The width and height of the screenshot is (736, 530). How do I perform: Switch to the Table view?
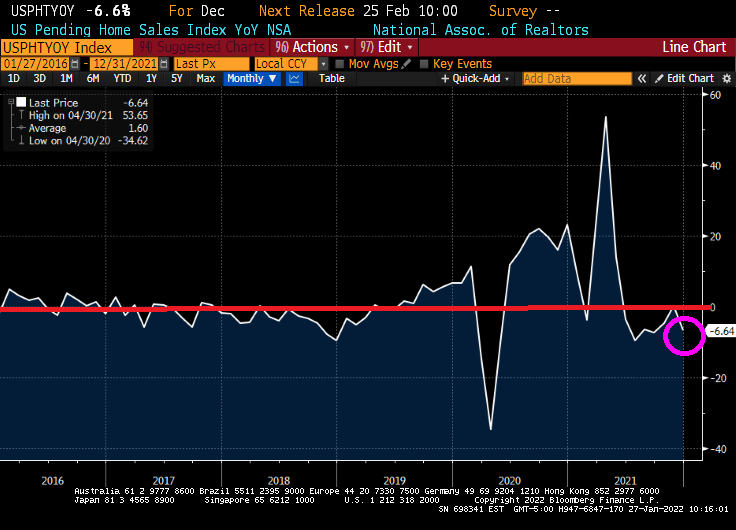[331, 78]
